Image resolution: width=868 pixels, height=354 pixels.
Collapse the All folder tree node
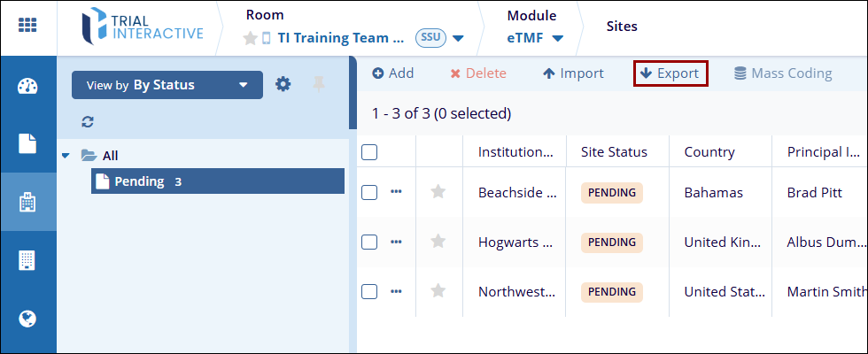point(66,156)
